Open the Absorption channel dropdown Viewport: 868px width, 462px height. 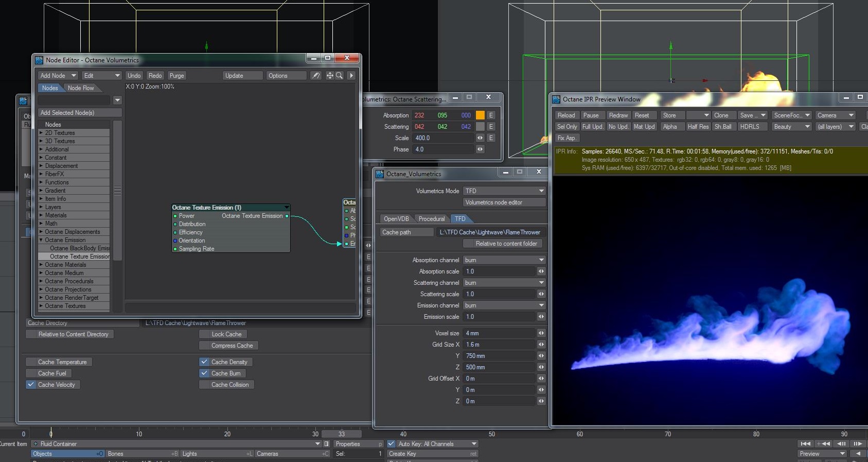coord(504,260)
